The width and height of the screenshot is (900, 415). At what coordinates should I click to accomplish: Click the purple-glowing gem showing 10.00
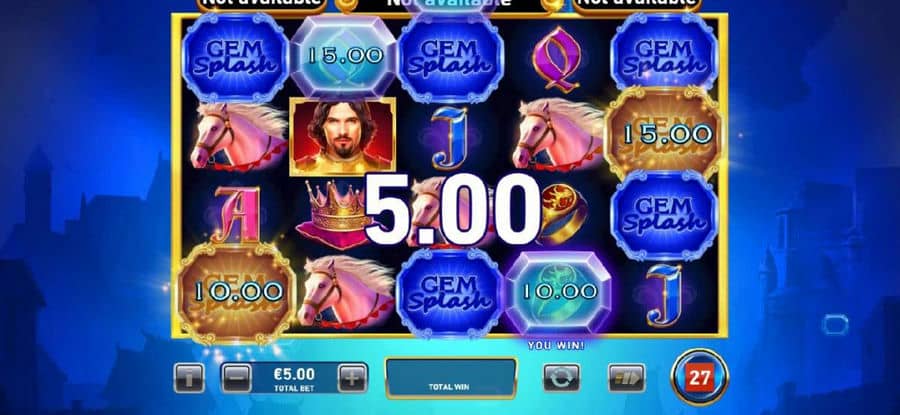point(558,292)
